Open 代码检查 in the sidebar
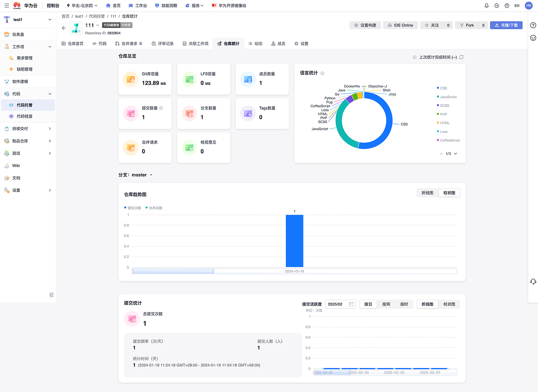Viewport: 538px width, 392px height. pyautogui.click(x=28, y=116)
